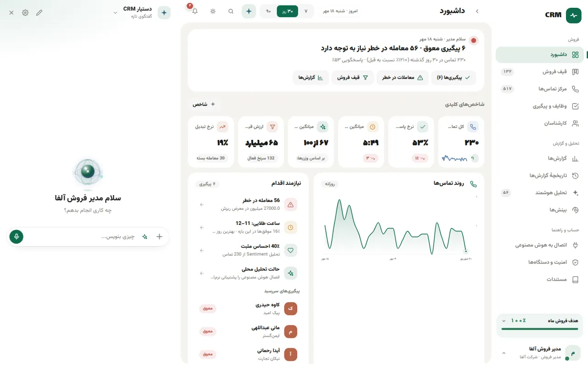588x368 pixels.
Task: Add a metric with + شاخص button
Action: point(204,104)
